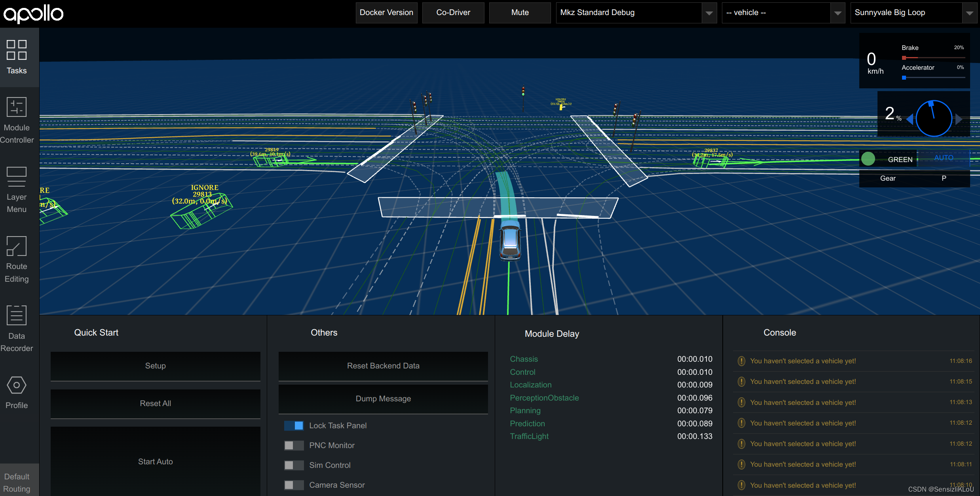Screen dimensions: 980x496
Task: Click the Dump Message button
Action: 383,399
